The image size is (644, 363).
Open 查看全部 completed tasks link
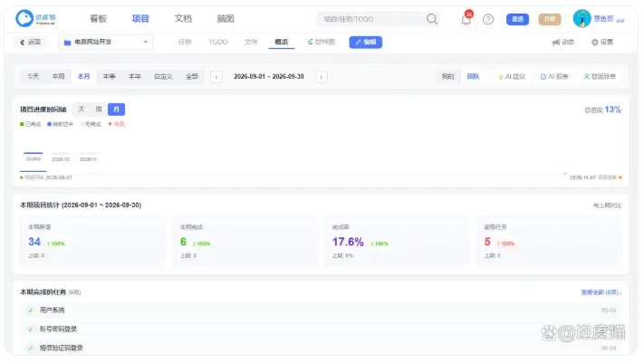pyautogui.click(x=601, y=292)
